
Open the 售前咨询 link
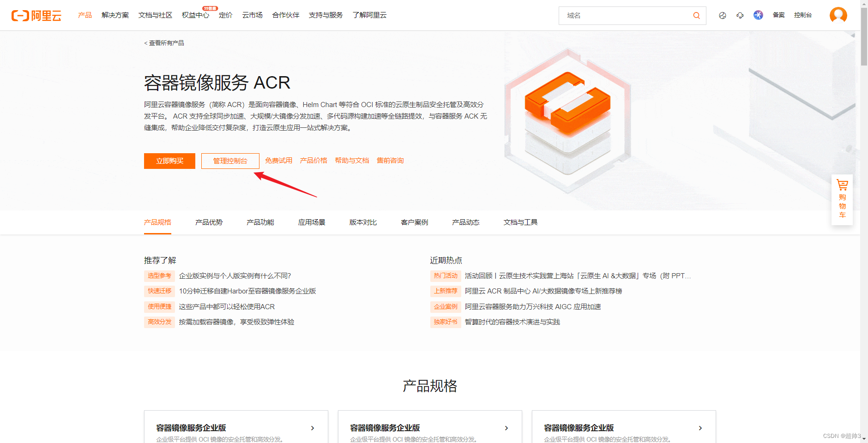point(390,161)
